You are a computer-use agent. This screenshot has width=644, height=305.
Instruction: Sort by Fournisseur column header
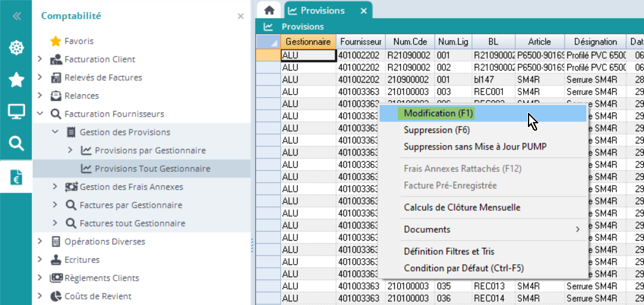360,42
